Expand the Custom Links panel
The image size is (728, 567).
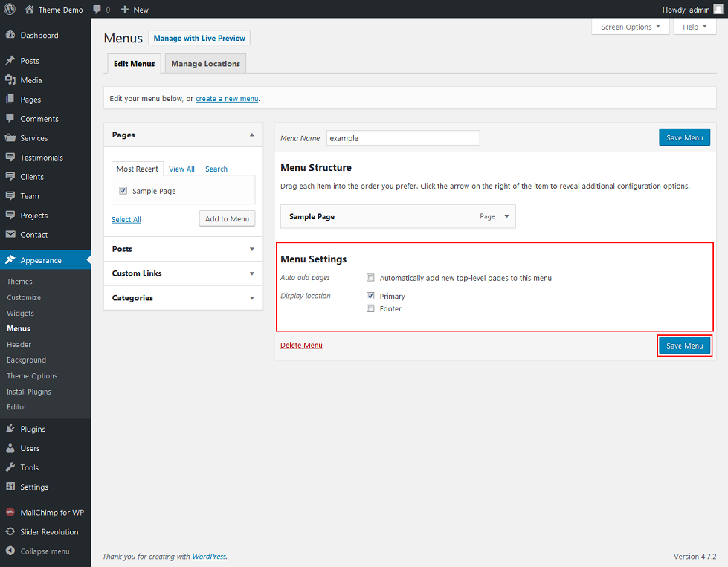pyautogui.click(x=183, y=273)
